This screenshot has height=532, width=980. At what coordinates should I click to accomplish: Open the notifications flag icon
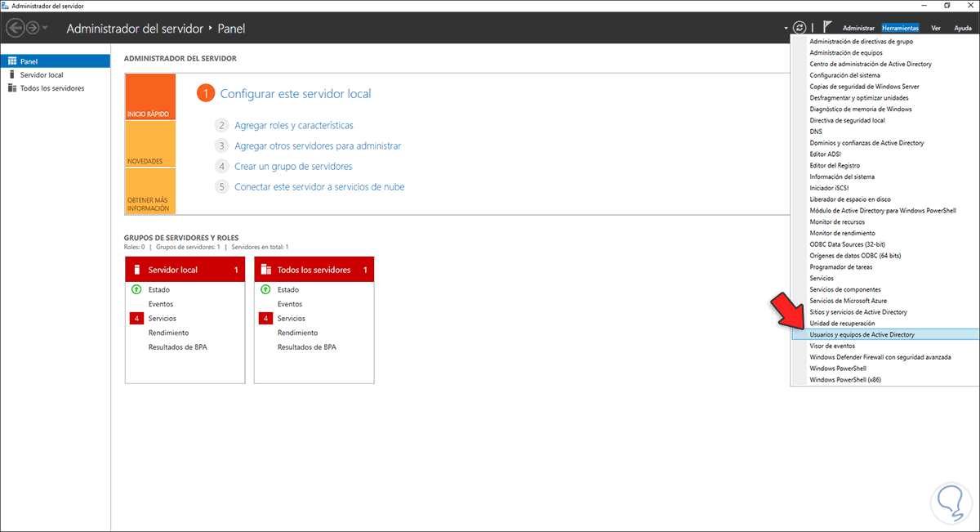[827, 28]
